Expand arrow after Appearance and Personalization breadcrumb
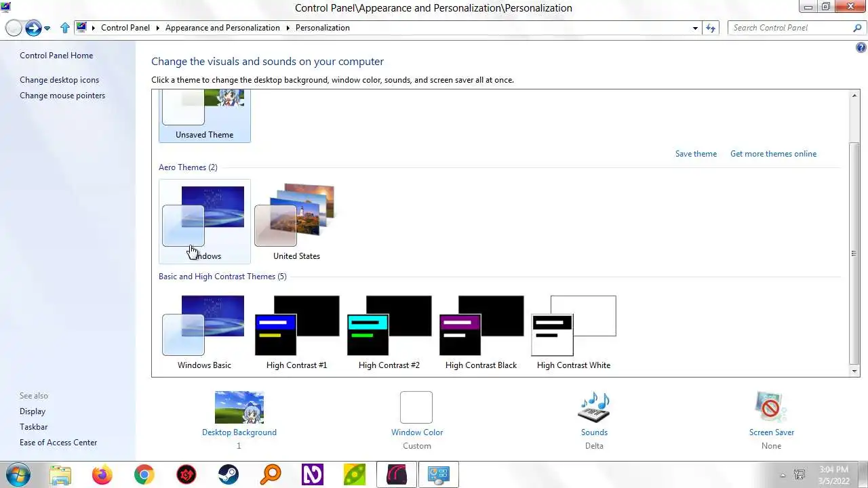 coord(288,28)
